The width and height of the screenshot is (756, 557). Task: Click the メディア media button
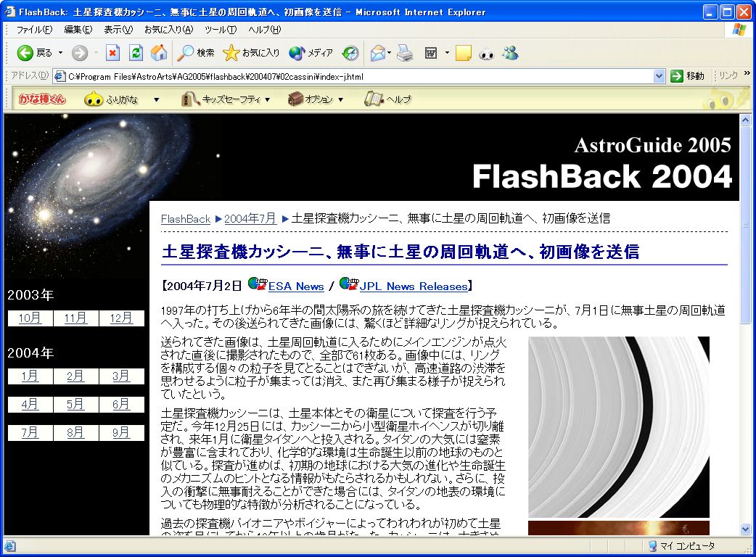click(x=311, y=53)
